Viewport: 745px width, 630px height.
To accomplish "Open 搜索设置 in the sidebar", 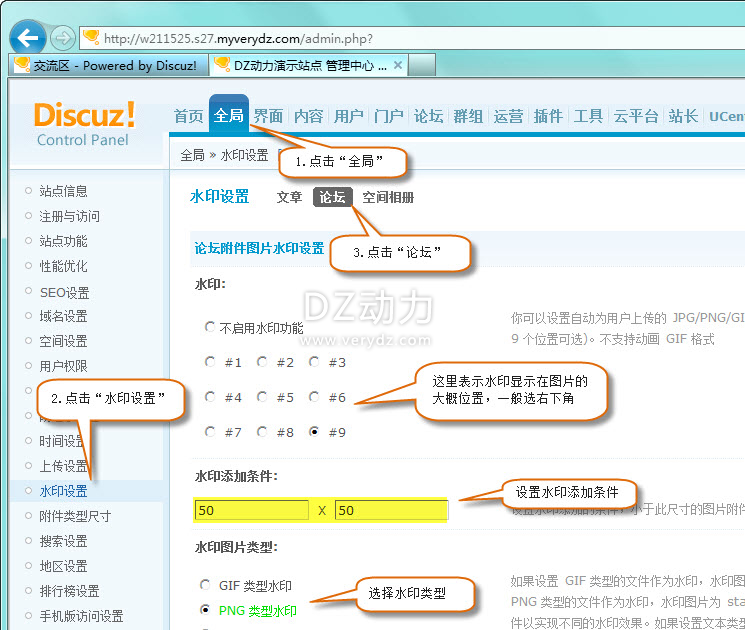I will pos(63,541).
